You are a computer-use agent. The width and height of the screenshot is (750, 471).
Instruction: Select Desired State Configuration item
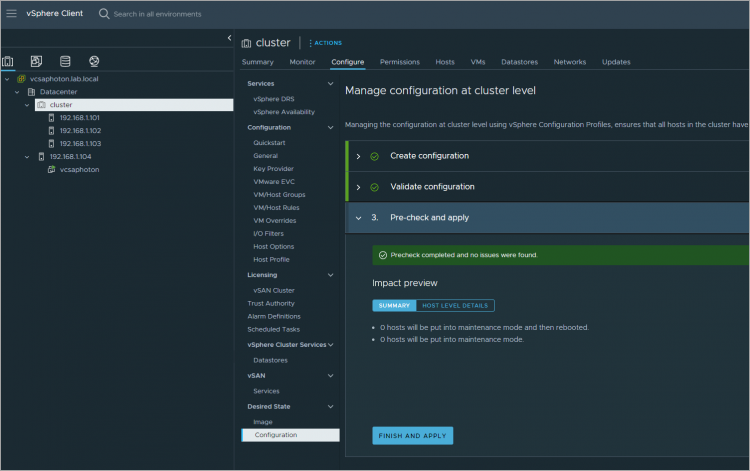point(290,435)
